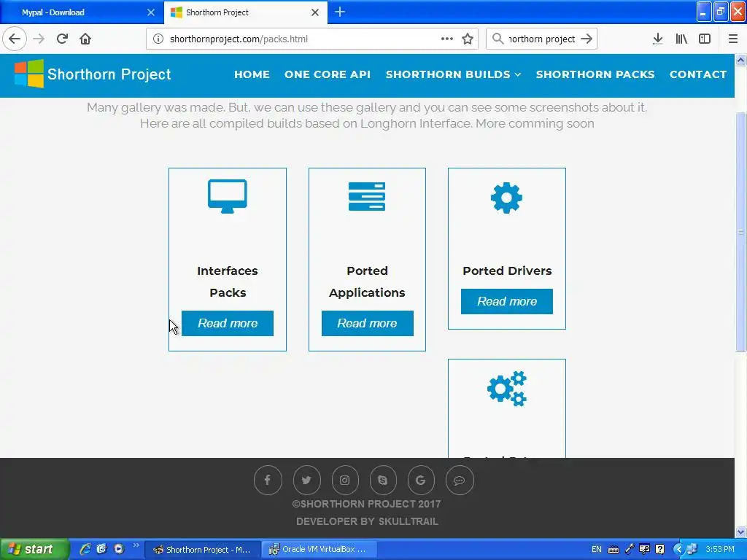
Task: Open the Windows start menu
Action: pyautogui.click(x=34, y=549)
